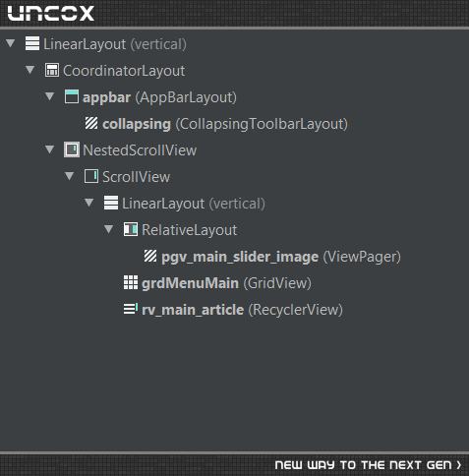Click the grdMenuMain grid icon
The height and width of the screenshot is (476, 469).
pyautogui.click(x=131, y=282)
